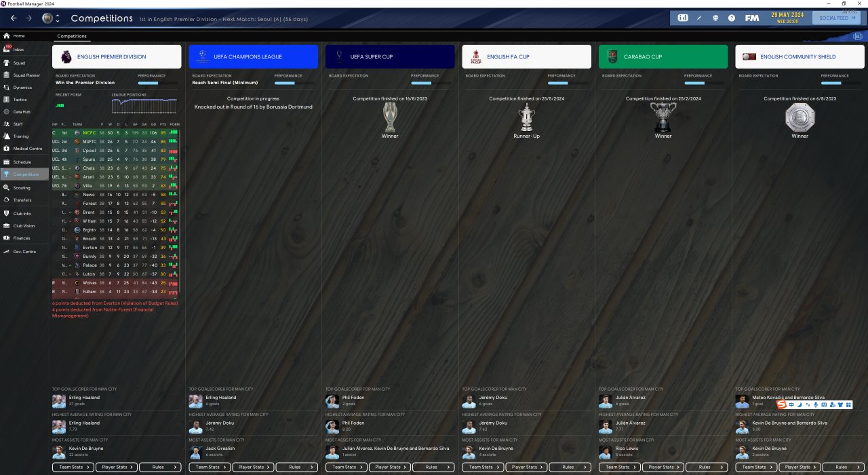Click the Finances sidebar icon
Image resolution: width=868 pixels, height=475 pixels.
click(x=7, y=238)
